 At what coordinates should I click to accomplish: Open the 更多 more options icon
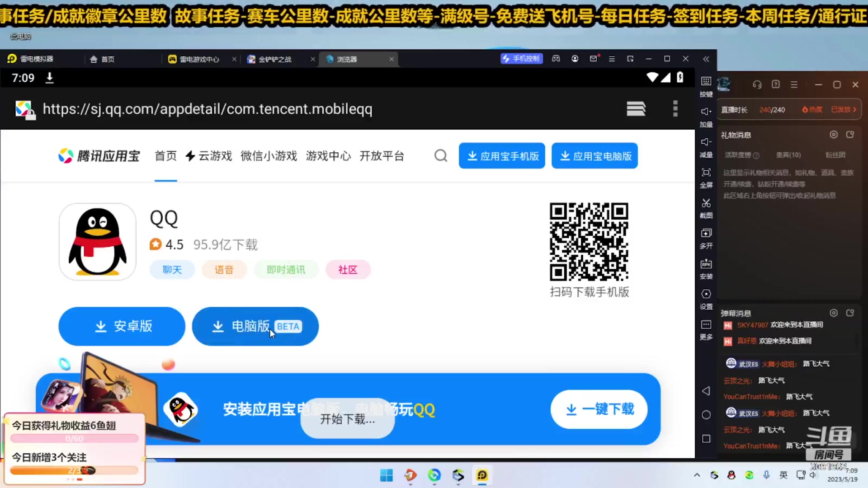pyautogui.click(x=706, y=324)
